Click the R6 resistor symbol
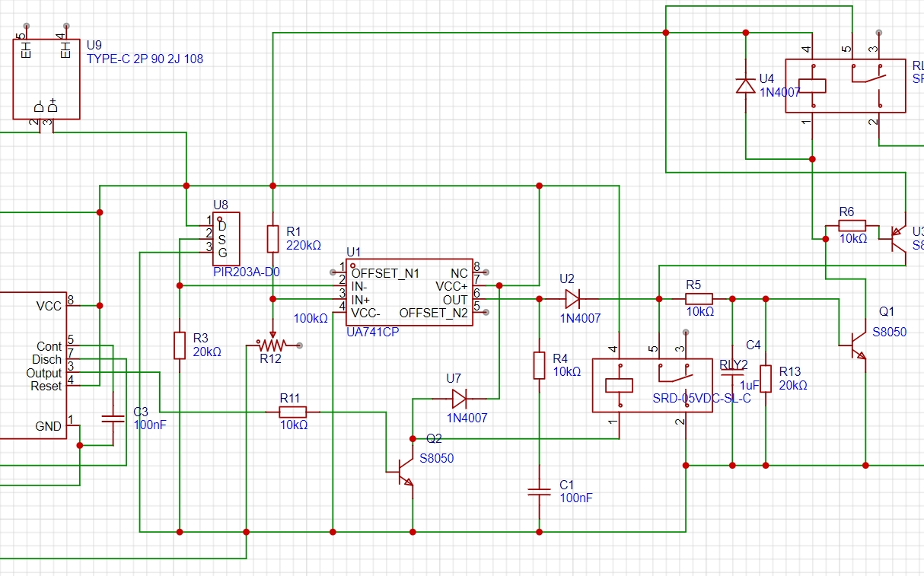Screen dimensions: 924x576 [x=852, y=225]
